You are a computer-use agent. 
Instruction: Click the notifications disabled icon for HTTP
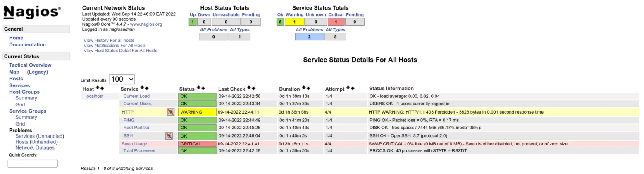[x=171, y=112]
